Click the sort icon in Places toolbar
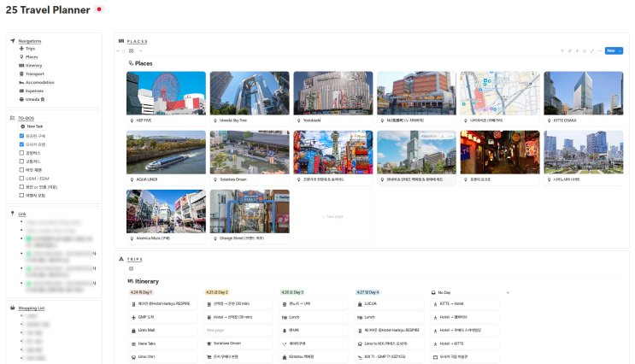 point(570,51)
